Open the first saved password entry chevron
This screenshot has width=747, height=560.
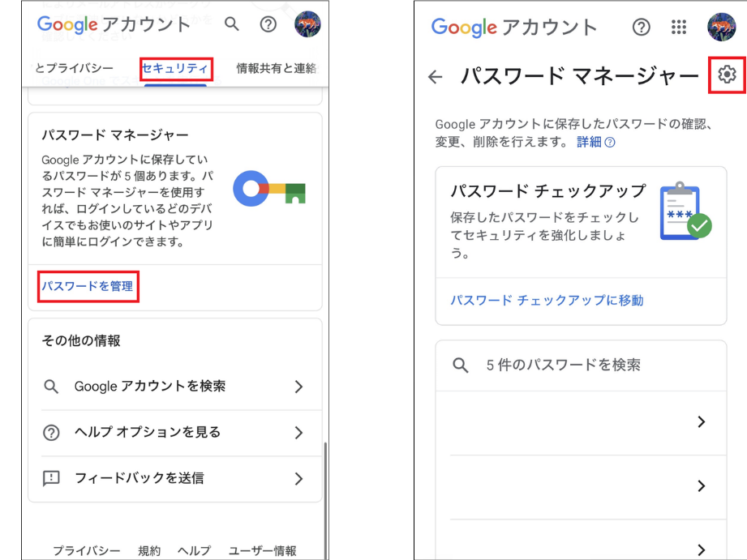701,422
